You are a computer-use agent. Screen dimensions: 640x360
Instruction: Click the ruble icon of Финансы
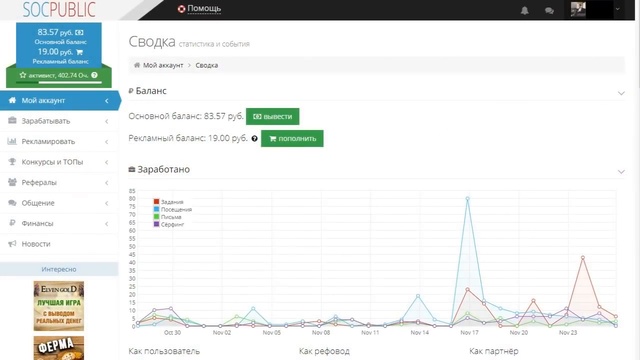click(12, 223)
